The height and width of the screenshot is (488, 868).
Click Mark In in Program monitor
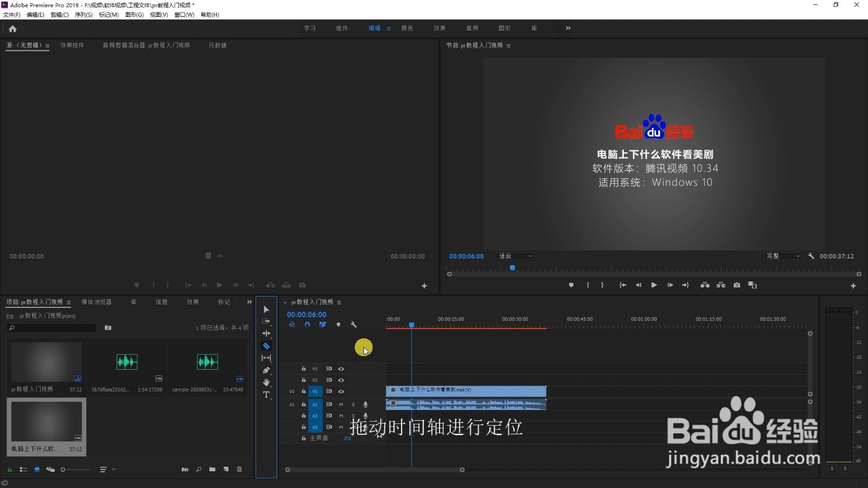coord(588,285)
